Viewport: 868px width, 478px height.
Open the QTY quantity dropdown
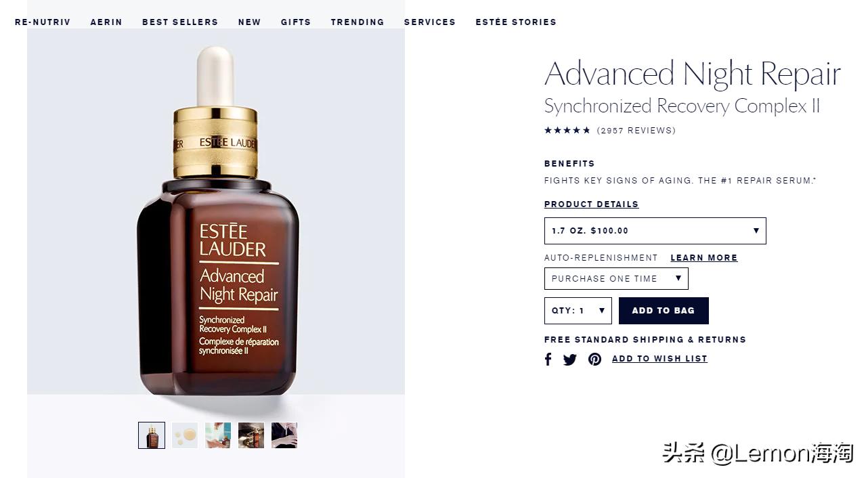[578, 311]
